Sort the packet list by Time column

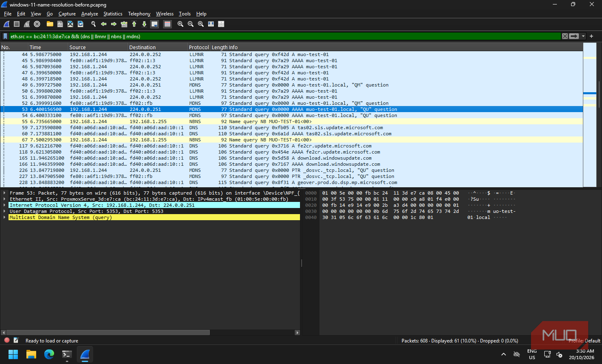click(48, 48)
